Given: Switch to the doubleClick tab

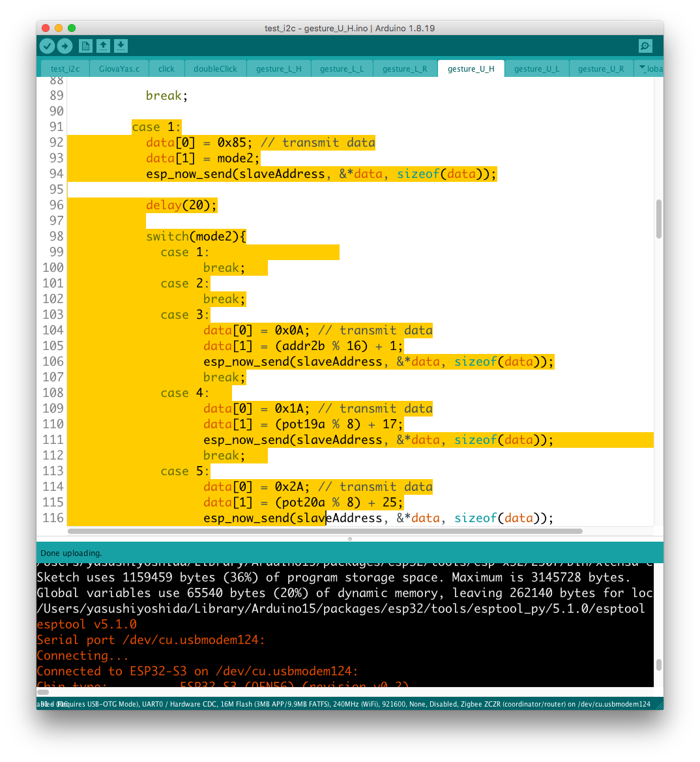Looking at the screenshot, I should tap(215, 68).
